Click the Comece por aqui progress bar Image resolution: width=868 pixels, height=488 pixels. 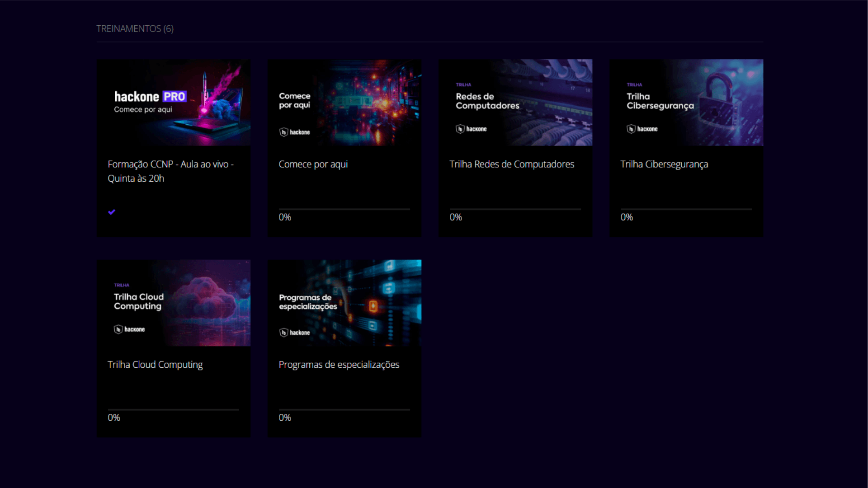pos(344,209)
